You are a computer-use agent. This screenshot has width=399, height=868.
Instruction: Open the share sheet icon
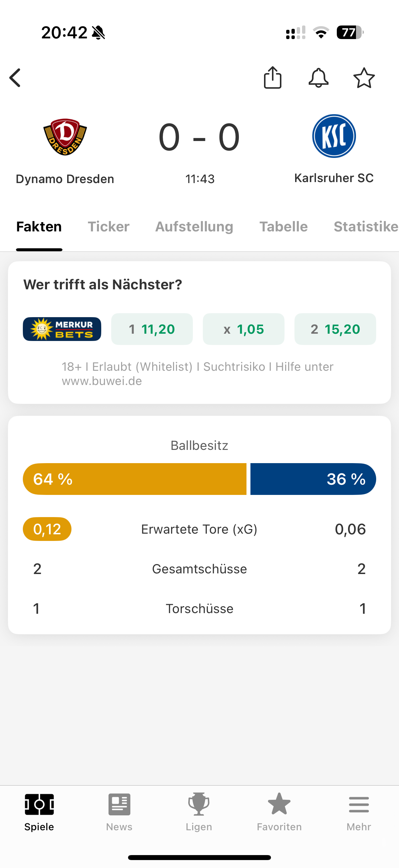pos(272,78)
